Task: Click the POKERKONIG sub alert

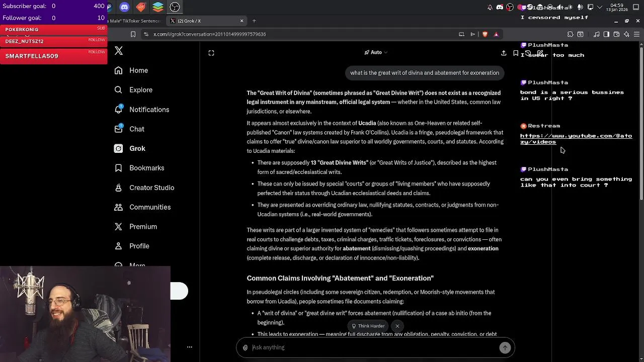Action: tap(53, 30)
